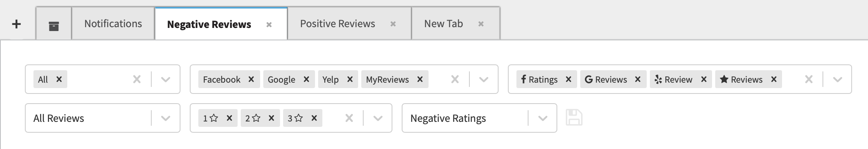Remove the Facebook source chip
Image resolution: width=868 pixels, height=149 pixels.
(x=251, y=79)
